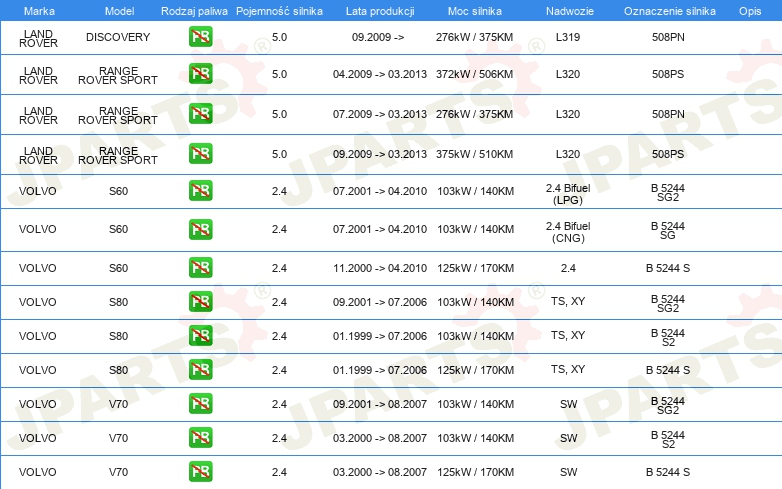Click the '2.4 Bifuel (LPG)' cell
This screenshot has height=489, width=782.
coord(568,194)
